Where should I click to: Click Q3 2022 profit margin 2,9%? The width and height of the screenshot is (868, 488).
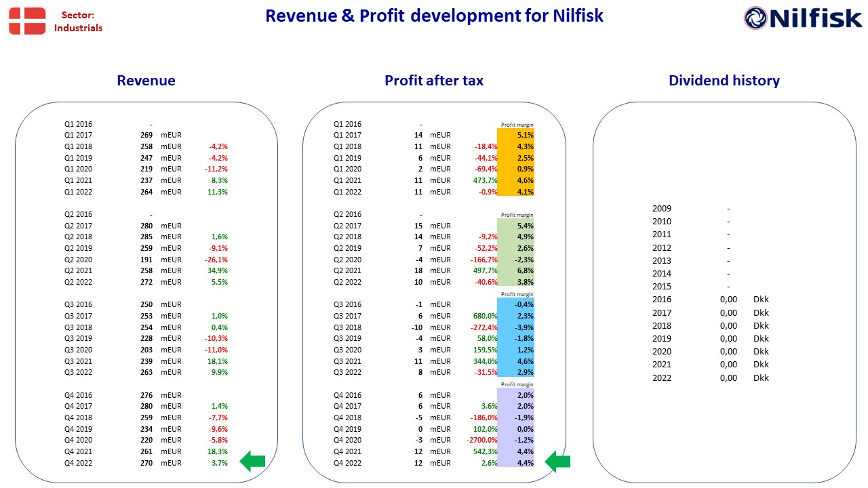525,373
